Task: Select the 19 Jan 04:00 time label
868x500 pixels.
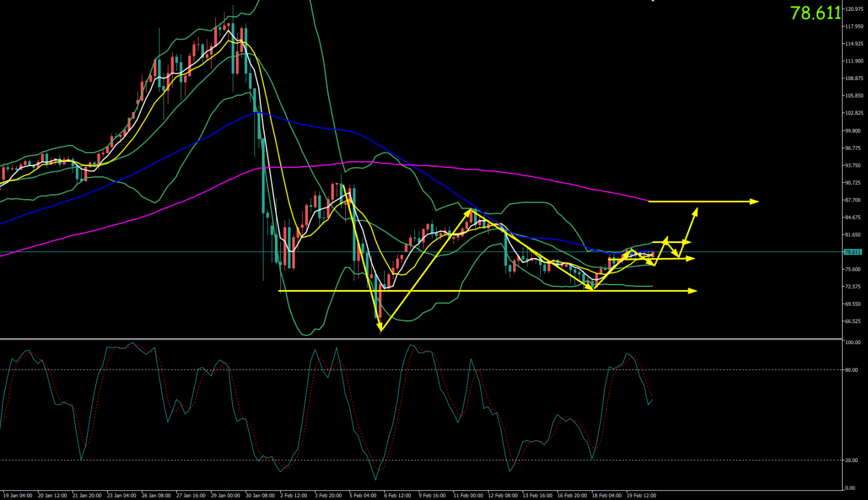Action: [x=16, y=496]
